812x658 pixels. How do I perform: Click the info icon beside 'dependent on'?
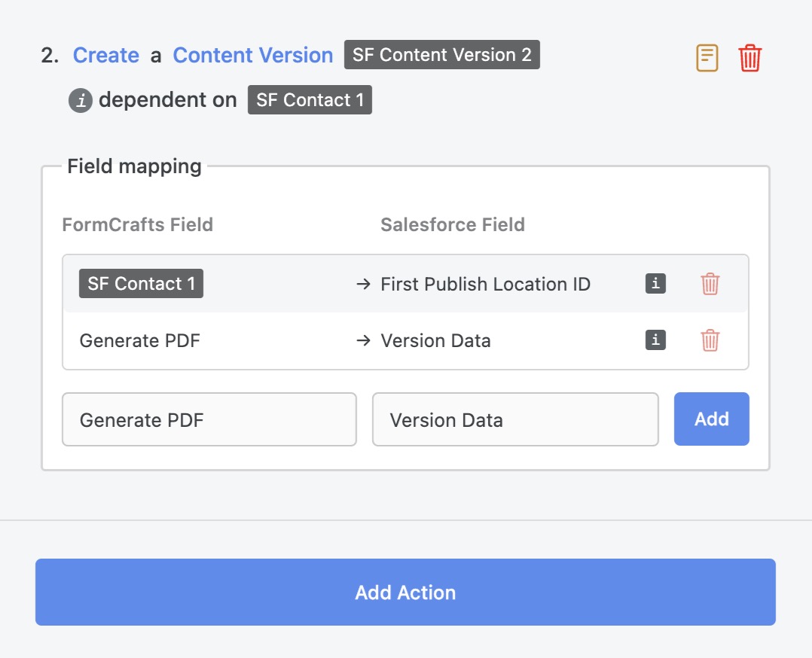[81, 100]
